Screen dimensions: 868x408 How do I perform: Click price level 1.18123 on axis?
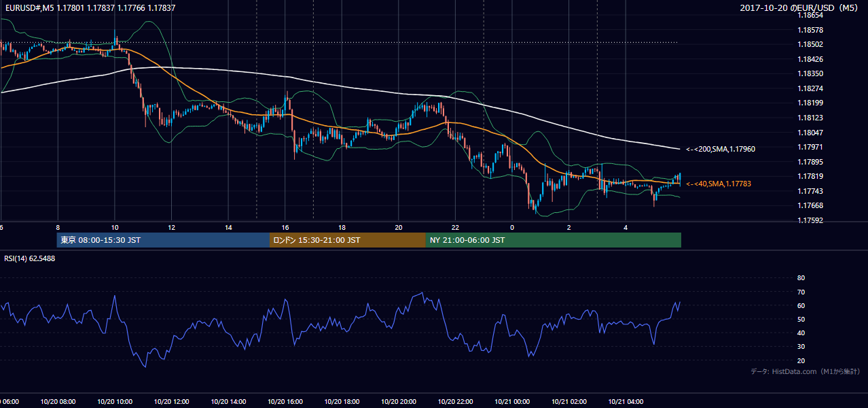click(810, 118)
